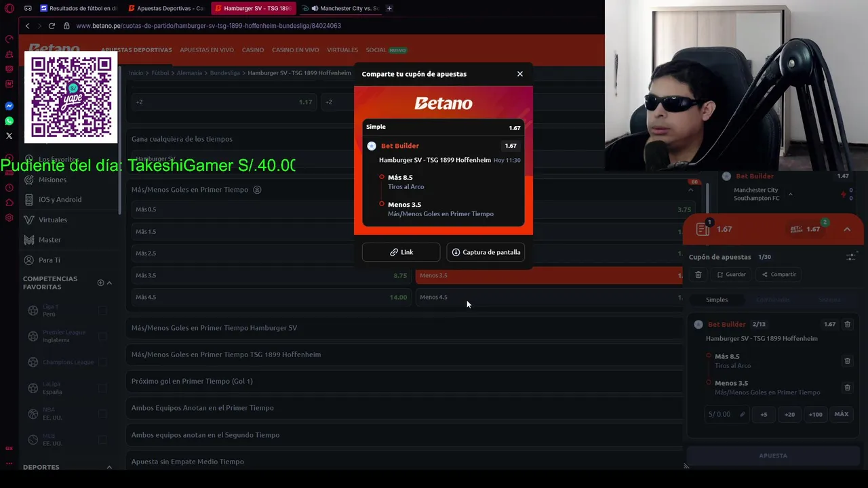The height and width of the screenshot is (488, 868).
Task: Open Master in the left sidebar
Action: click(x=50, y=240)
